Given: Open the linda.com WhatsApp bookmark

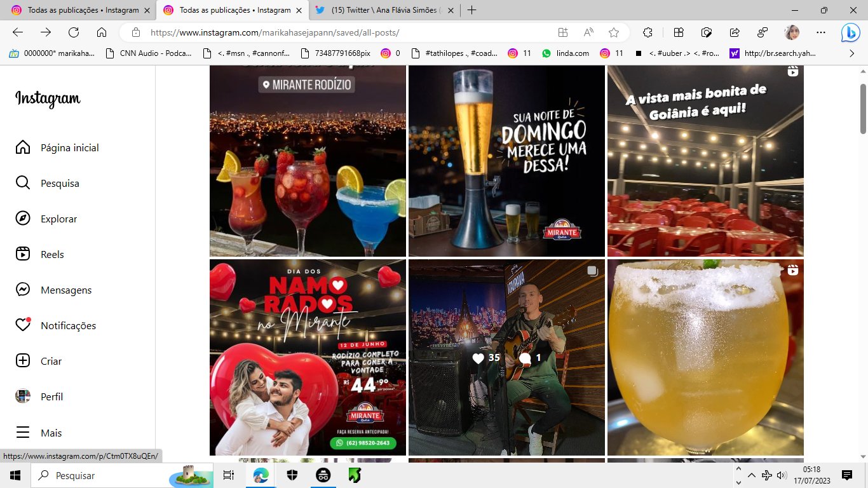Looking at the screenshot, I should 566,53.
